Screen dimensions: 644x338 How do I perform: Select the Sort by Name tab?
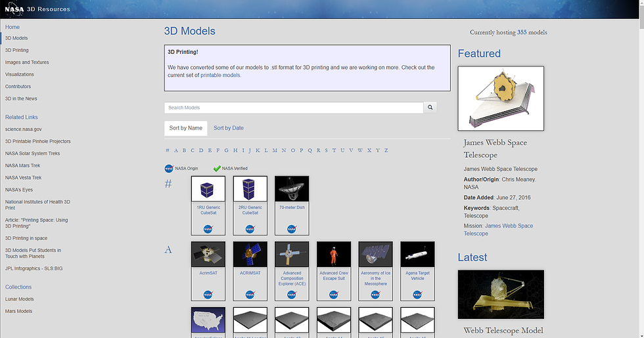[185, 128]
